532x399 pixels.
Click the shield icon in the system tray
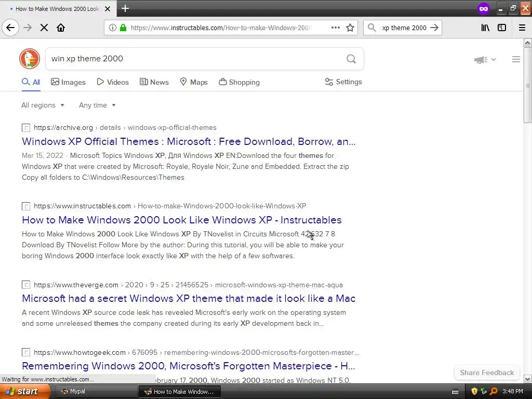point(474,391)
